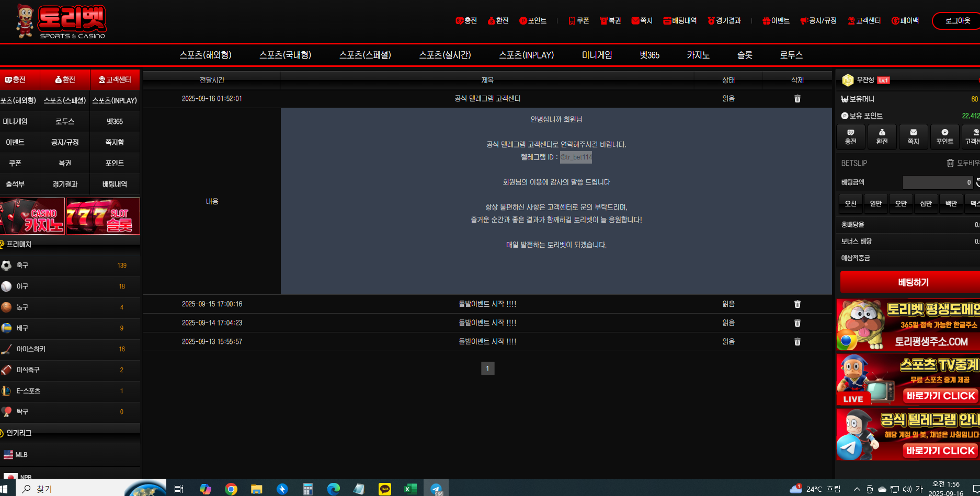
Task: Open Telegram from the taskbar
Action: pos(436,489)
